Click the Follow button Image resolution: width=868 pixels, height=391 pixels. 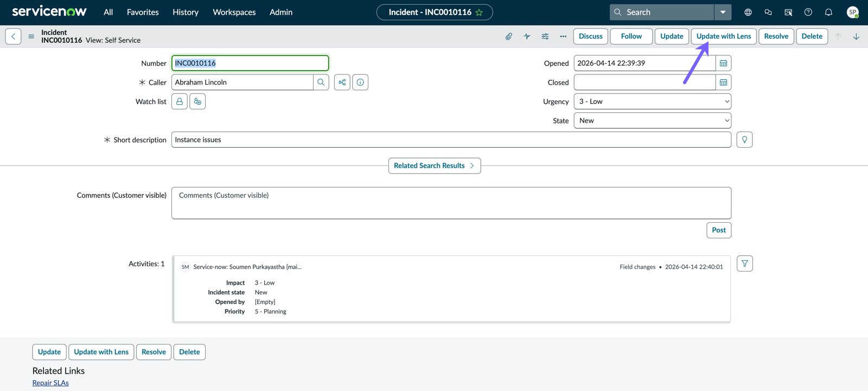pyautogui.click(x=631, y=36)
